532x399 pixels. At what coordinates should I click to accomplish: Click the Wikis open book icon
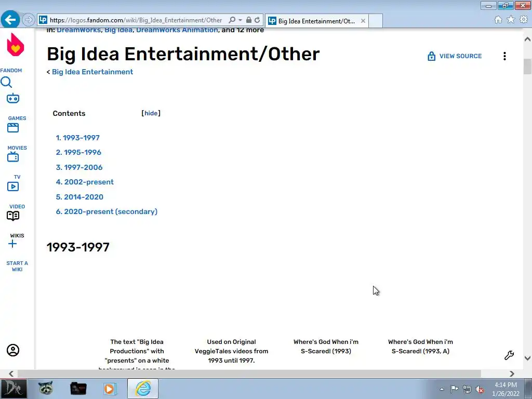tap(13, 216)
